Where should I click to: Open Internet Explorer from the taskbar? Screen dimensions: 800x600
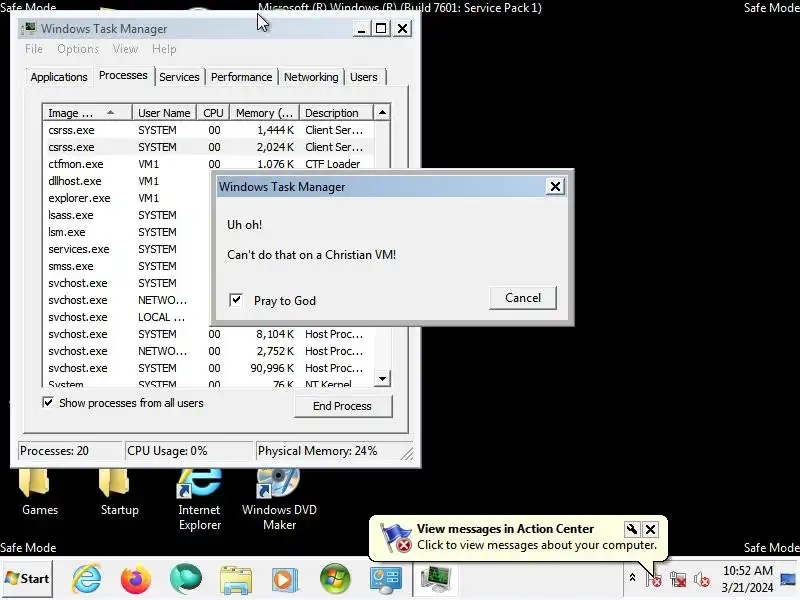click(x=87, y=579)
